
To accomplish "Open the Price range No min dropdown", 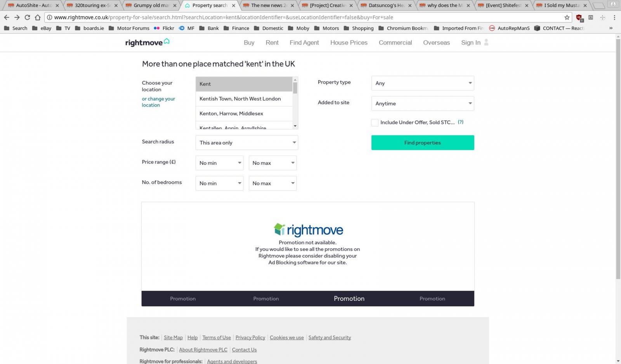I will (219, 163).
